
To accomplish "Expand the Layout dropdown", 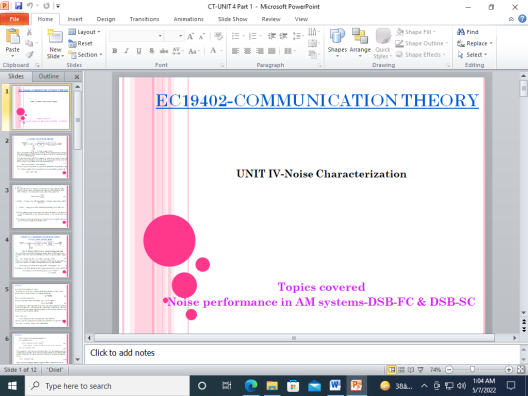I will (x=85, y=32).
